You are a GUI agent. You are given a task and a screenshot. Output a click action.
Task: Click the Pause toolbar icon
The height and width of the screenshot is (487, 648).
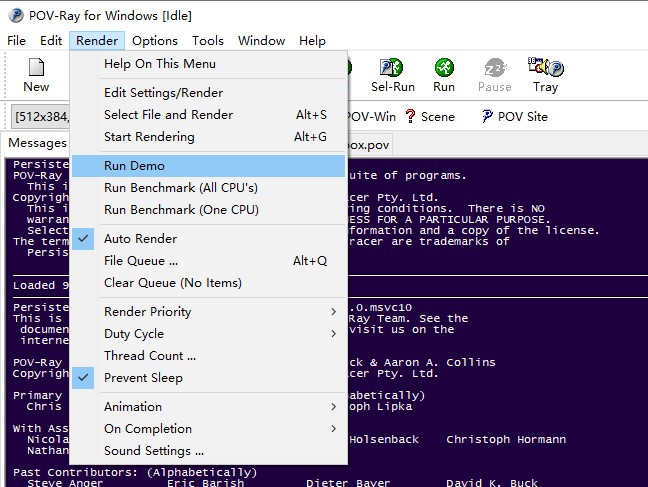point(494,75)
